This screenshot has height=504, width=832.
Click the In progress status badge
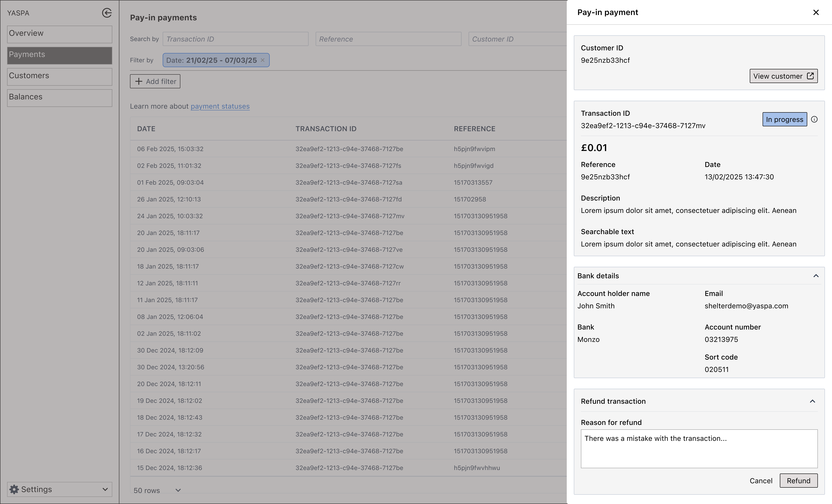coord(784,119)
